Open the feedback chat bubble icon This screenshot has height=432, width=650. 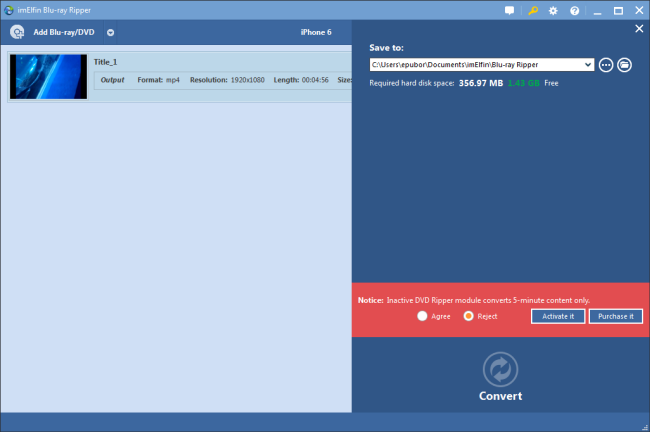(509, 10)
